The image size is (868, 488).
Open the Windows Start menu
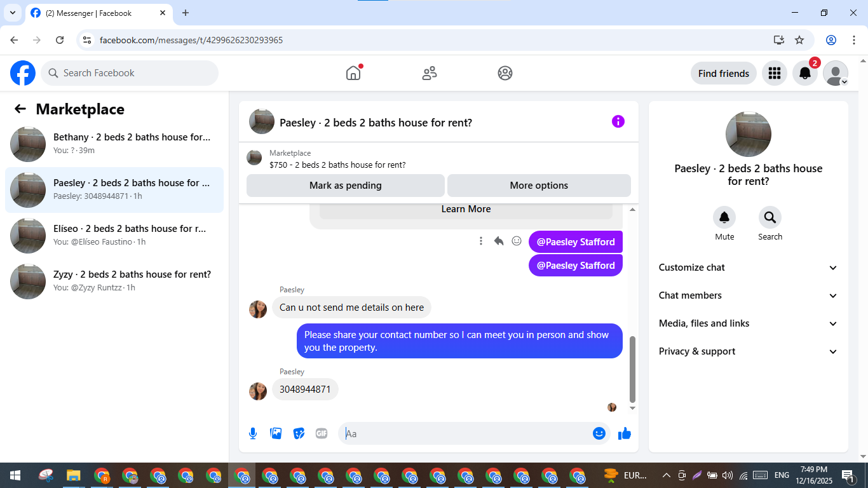pos(14,475)
